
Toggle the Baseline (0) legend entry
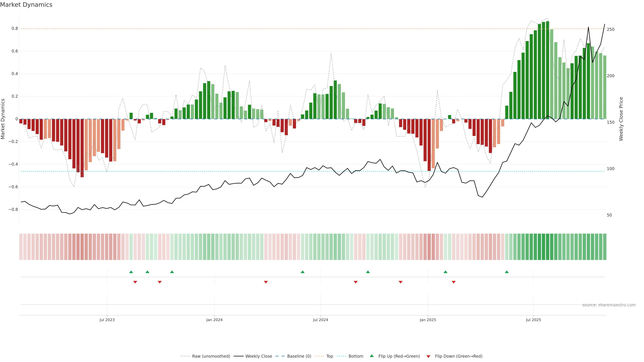click(x=299, y=356)
